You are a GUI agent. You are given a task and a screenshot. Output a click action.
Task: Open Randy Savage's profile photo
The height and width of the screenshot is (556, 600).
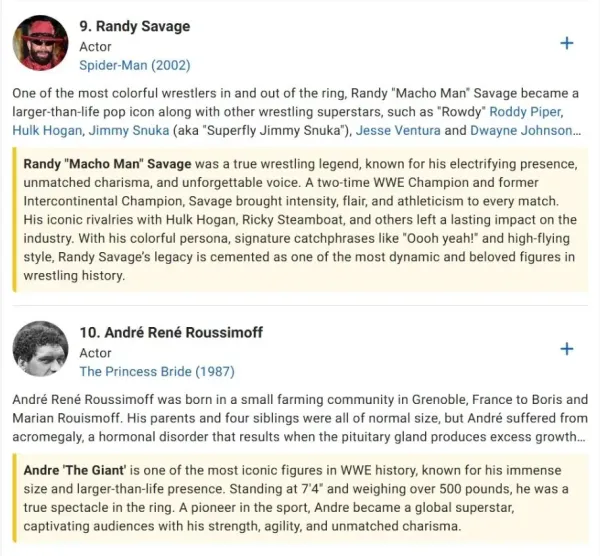pyautogui.click(x=40, y=43)
